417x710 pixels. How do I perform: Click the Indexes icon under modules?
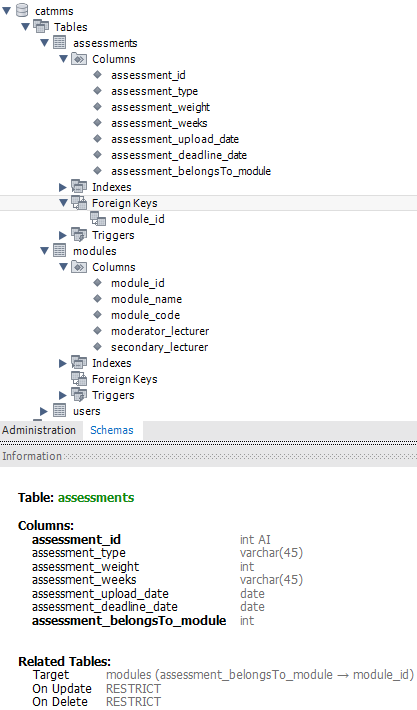(79, 363)
